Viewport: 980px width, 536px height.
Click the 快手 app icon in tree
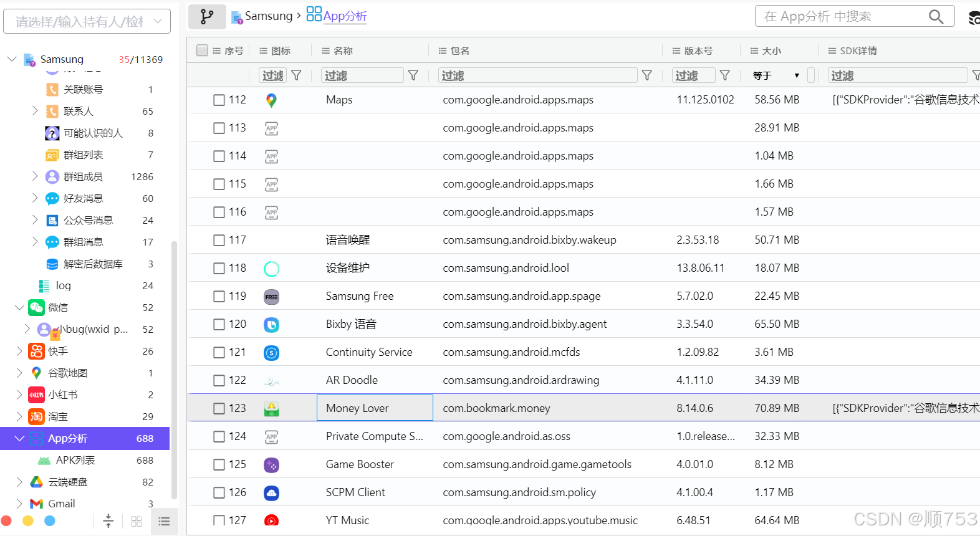37,351
